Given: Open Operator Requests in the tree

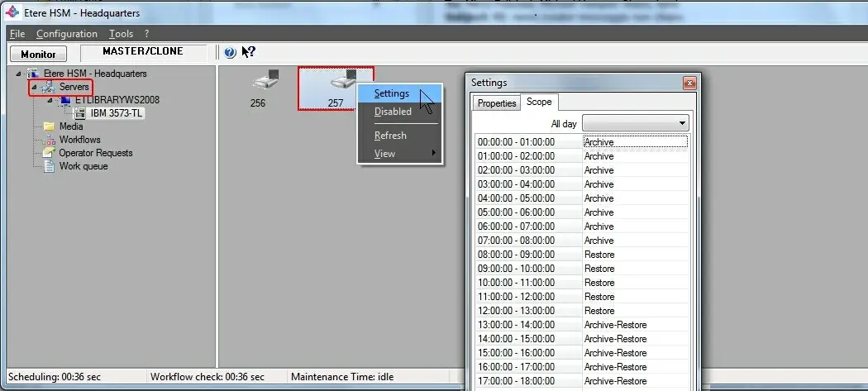Looking at the screenshot, I should [x=95, y=153].
